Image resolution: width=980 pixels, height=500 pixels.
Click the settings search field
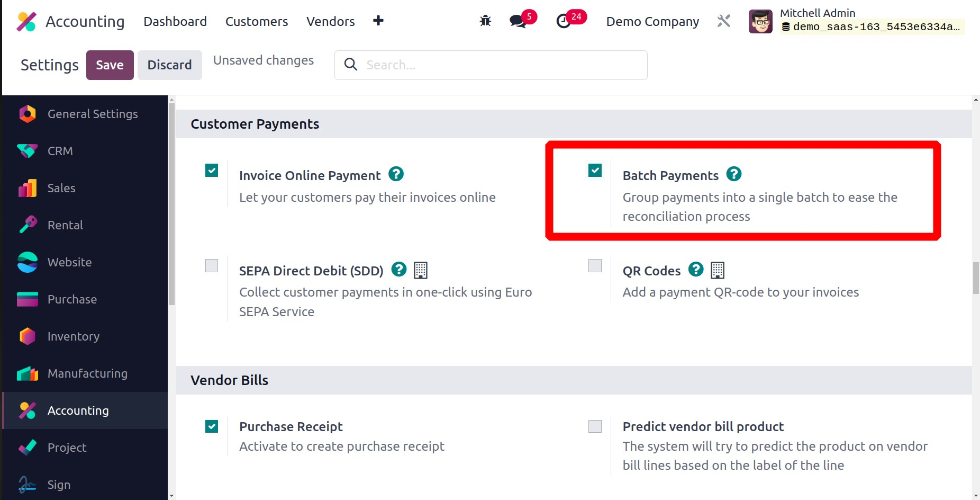click(497, 65)
